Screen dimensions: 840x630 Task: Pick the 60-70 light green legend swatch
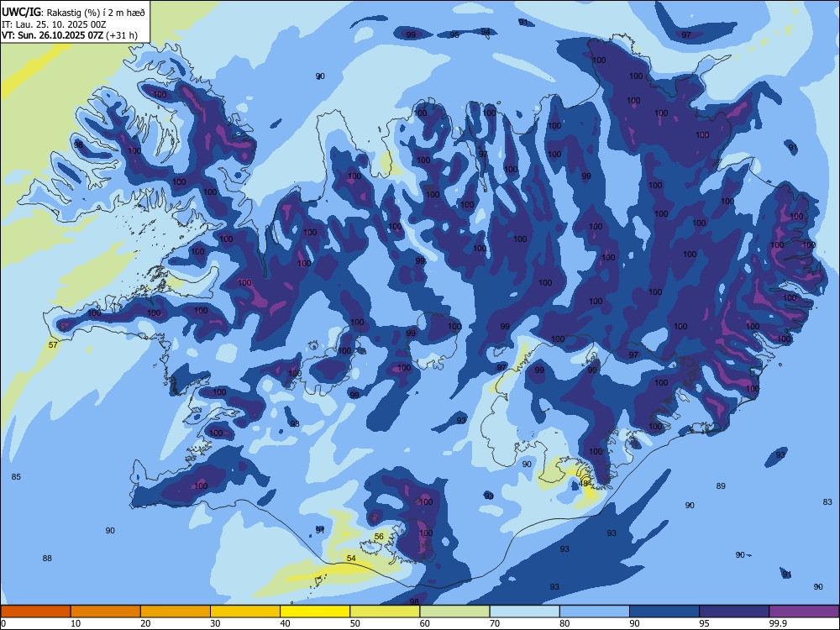click(454, 612)
